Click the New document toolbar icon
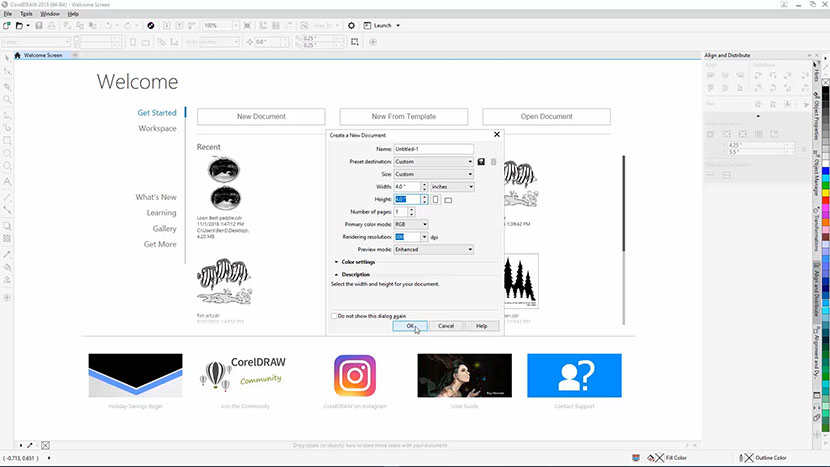 [9, 25]
